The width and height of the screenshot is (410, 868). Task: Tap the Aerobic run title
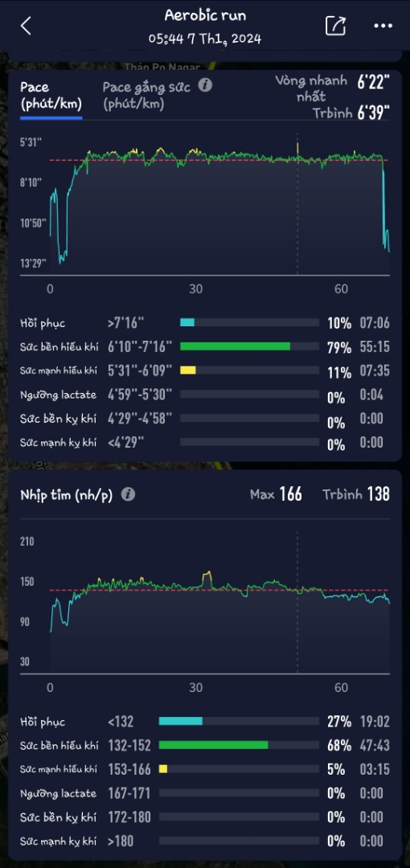(x=205, y=15)
